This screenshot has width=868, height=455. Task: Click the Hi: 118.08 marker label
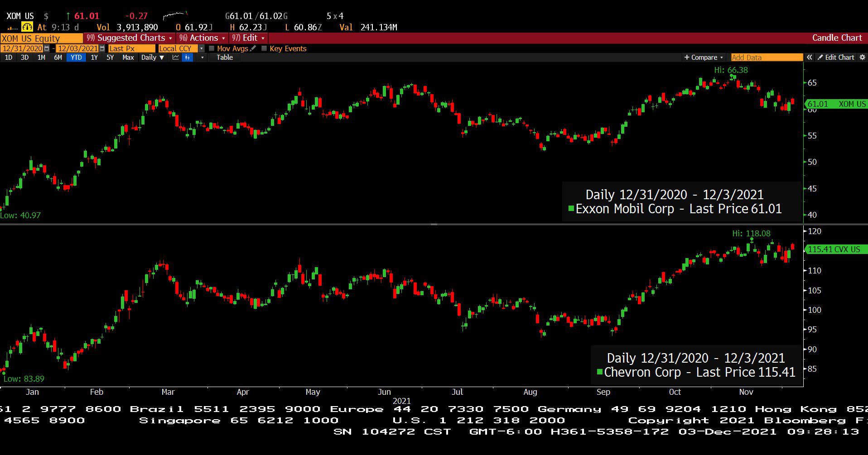751,234
